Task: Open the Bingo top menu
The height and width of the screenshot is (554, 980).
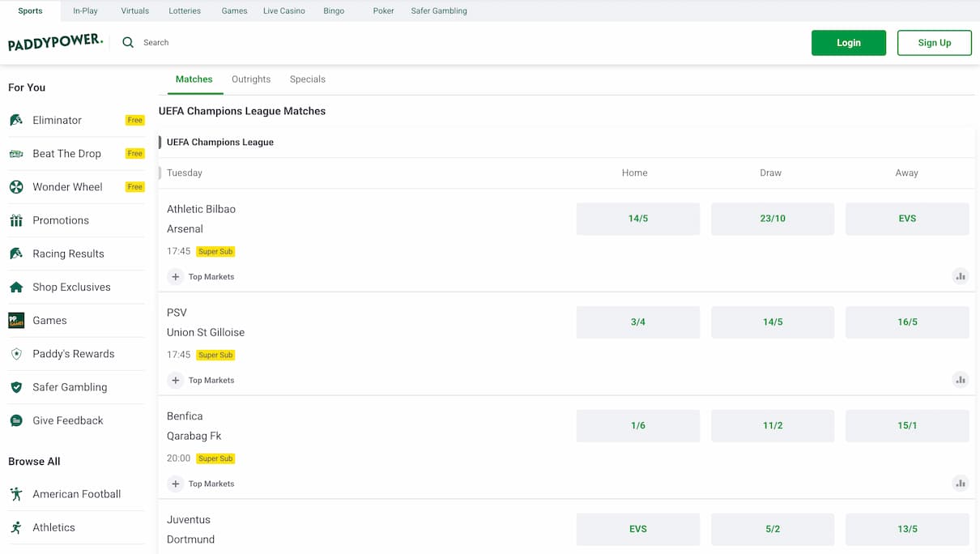Action: coord(334,11)
